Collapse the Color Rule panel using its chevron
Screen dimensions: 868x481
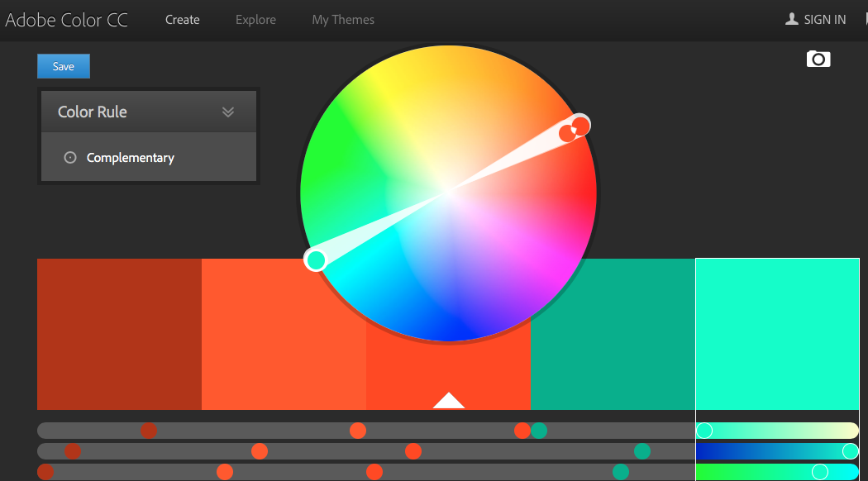coord(228,112)
